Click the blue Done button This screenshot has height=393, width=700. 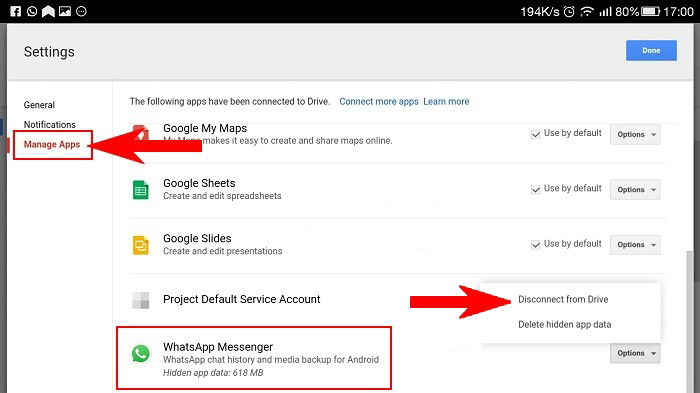coord(651,50)
